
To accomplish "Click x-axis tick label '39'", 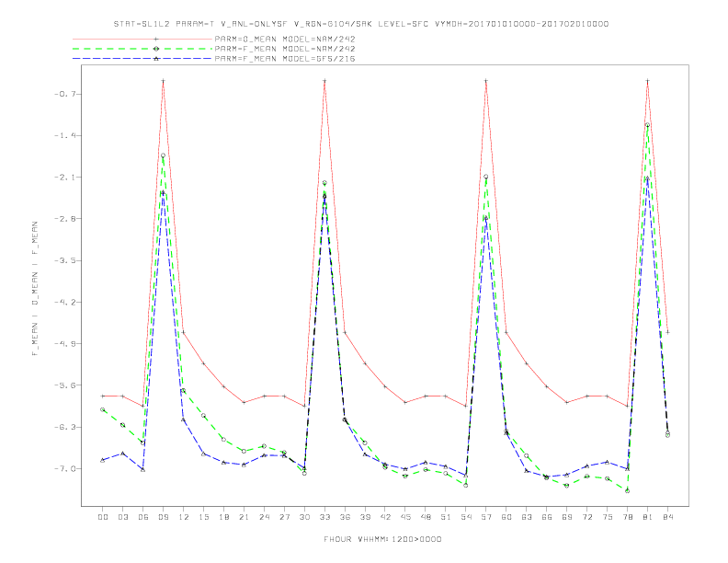I will 365,517.
